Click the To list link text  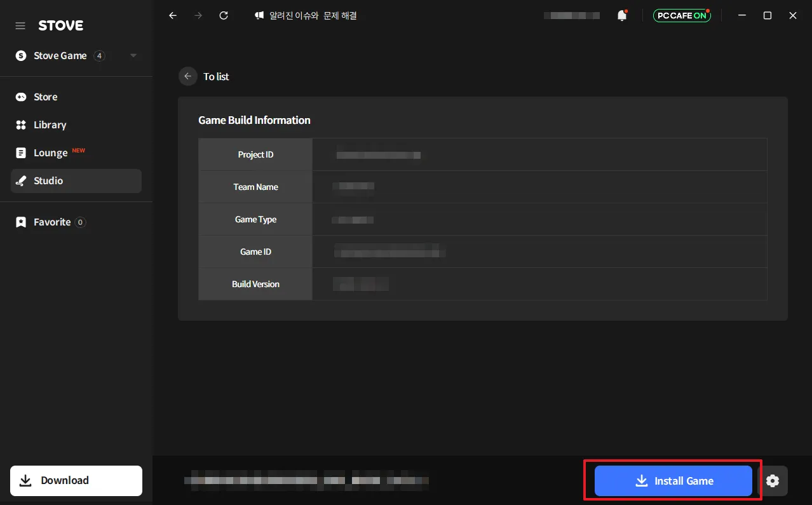216,76
